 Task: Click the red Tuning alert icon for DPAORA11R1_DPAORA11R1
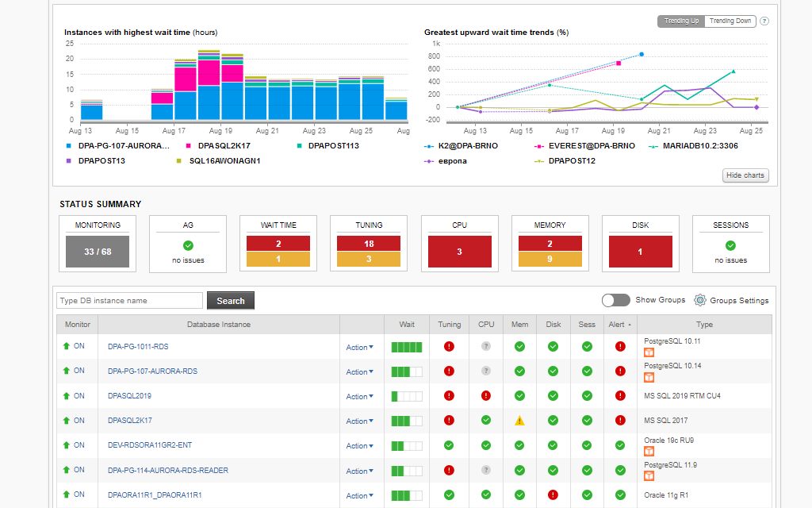coord(449,495)
